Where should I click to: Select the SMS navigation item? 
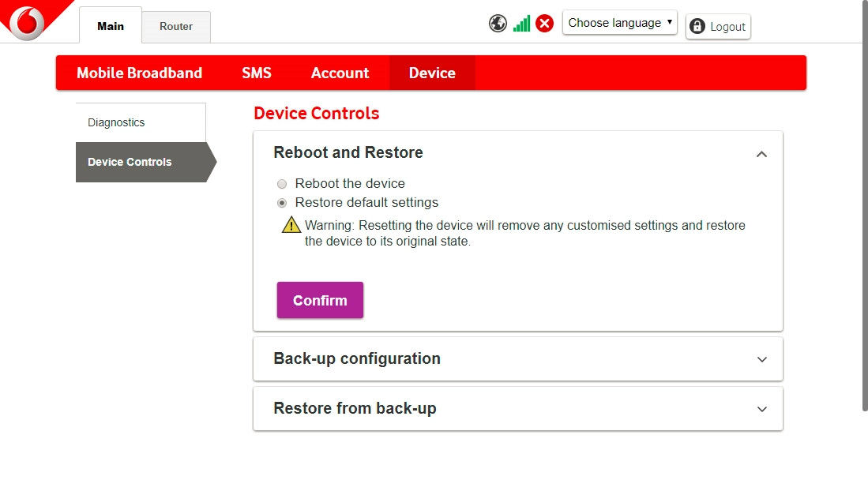(257, 73)
